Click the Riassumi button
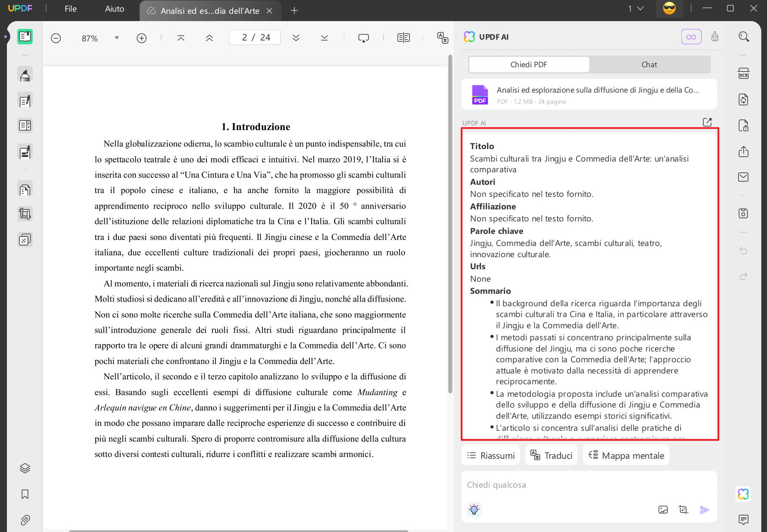 [491, 455]
